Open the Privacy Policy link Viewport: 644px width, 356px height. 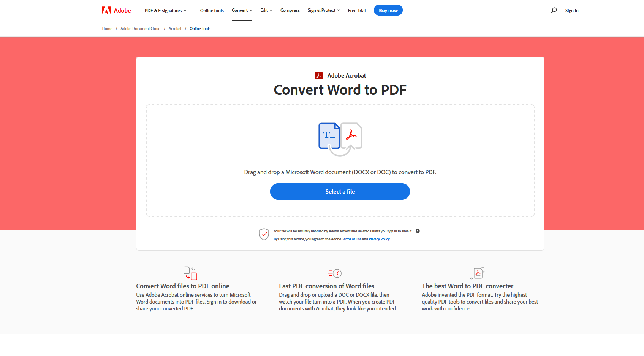pyautogui.click(x=379, y=239)
